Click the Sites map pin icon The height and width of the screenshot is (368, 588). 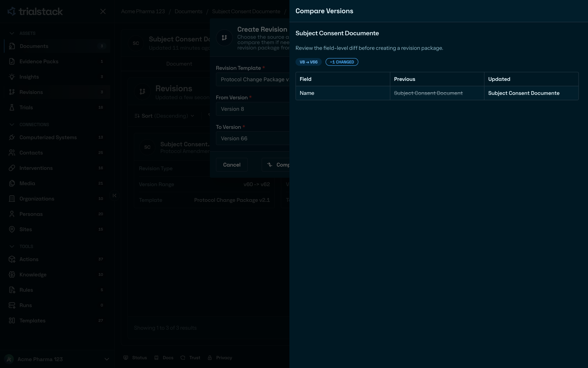click(x=12, y=229)
